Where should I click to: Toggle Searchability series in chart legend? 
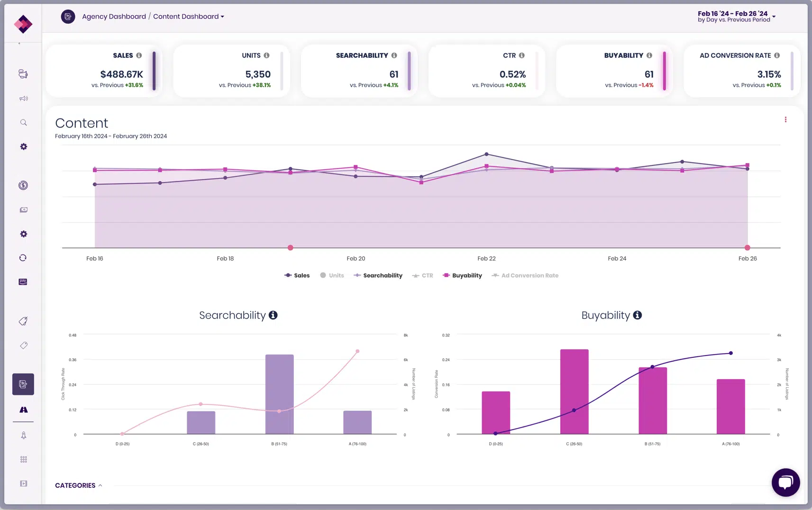pos(378,275)
